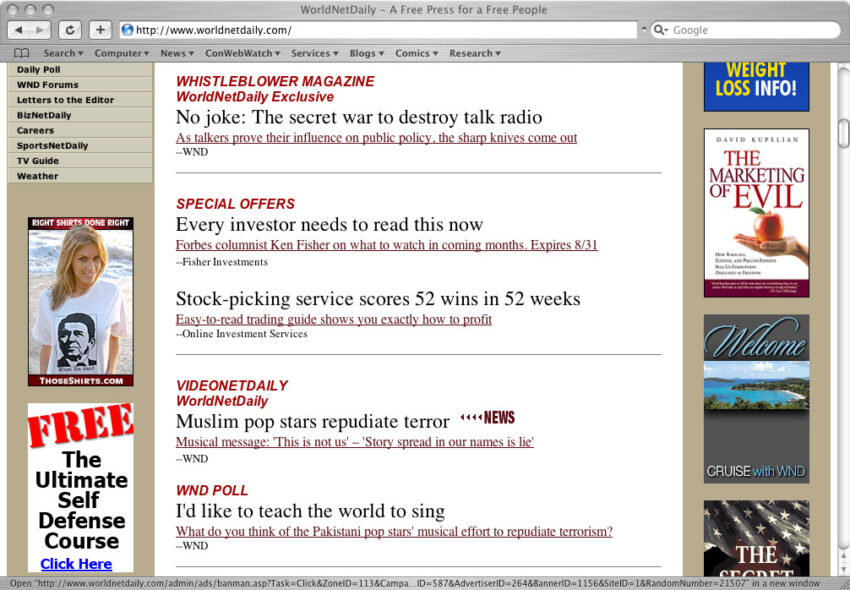
Task: Click the Safari forward arrow button
Action: click(40, 30)
